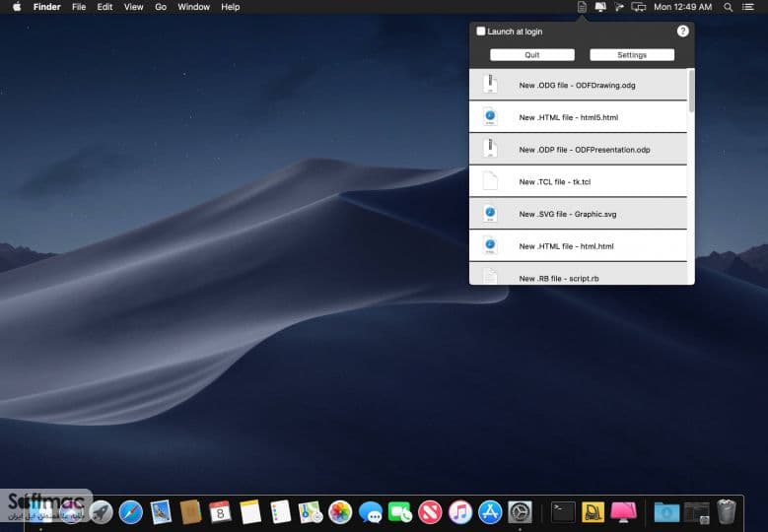Open Messages bubble icon in Dock

click(371, 512)
